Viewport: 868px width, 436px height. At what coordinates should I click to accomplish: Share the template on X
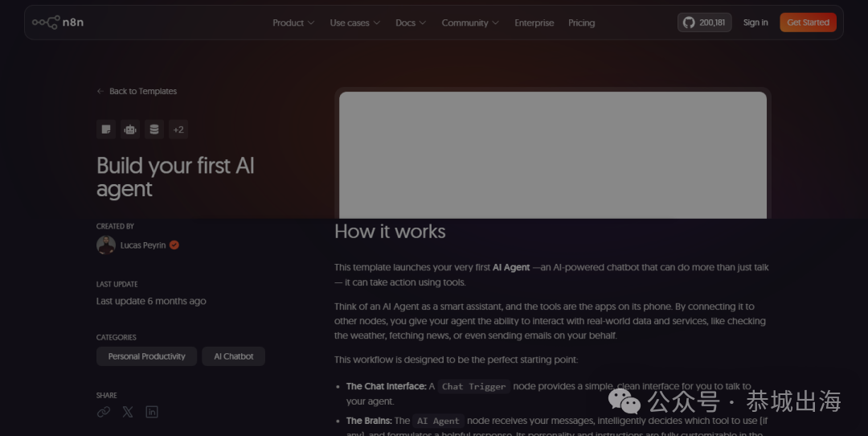[x=128, y=412]
